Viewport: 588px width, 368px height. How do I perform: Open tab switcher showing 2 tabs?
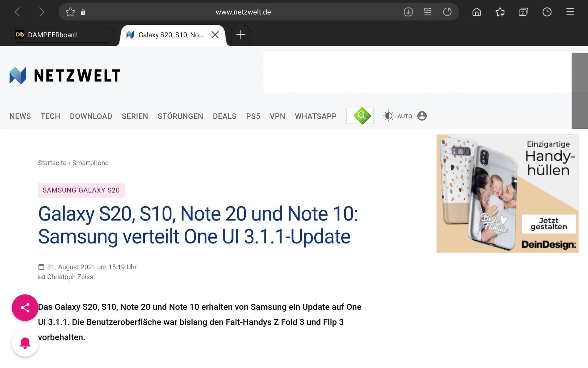[x=523, y=12]
